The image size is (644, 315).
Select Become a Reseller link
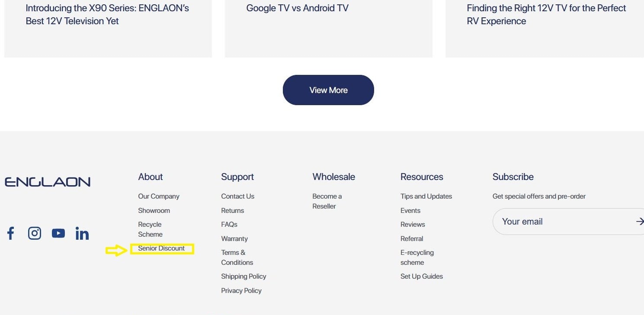[x=327, y=201]
